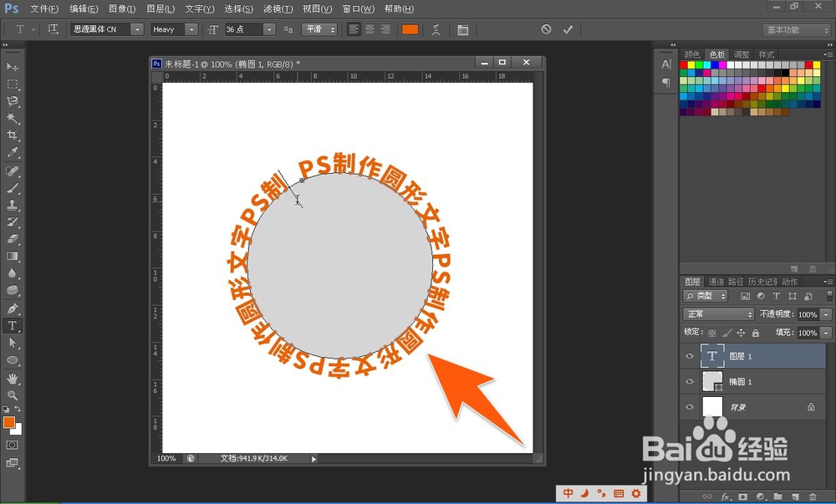
Task: Select the Lasso tool
Action: pyautogui.click(x=12, y=101)
